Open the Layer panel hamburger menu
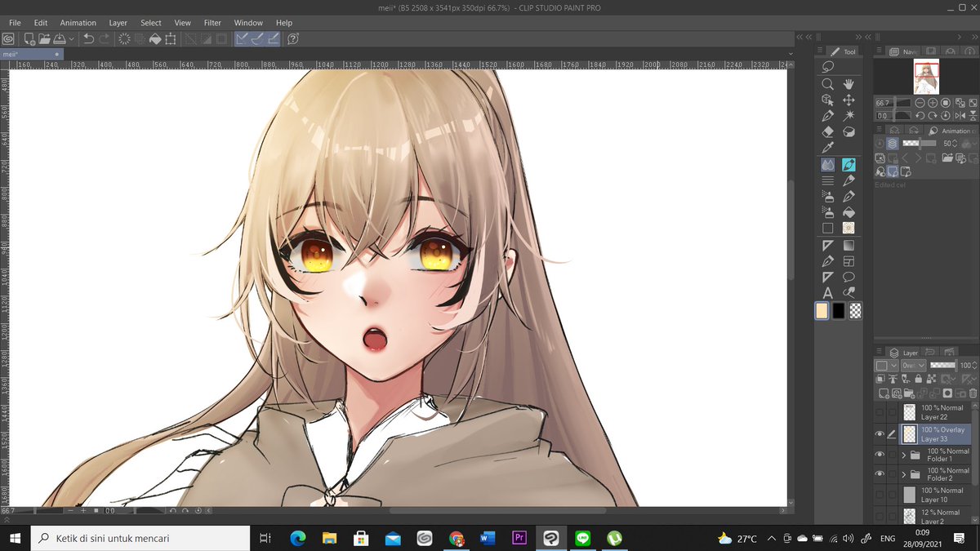This screenshot has height=551, width=980. (879, 352)
